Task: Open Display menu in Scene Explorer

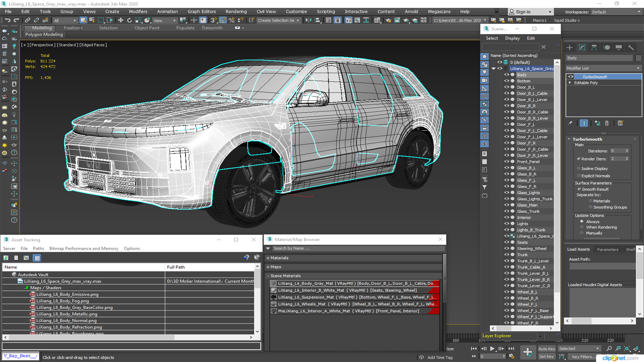Action: [512, 38]
